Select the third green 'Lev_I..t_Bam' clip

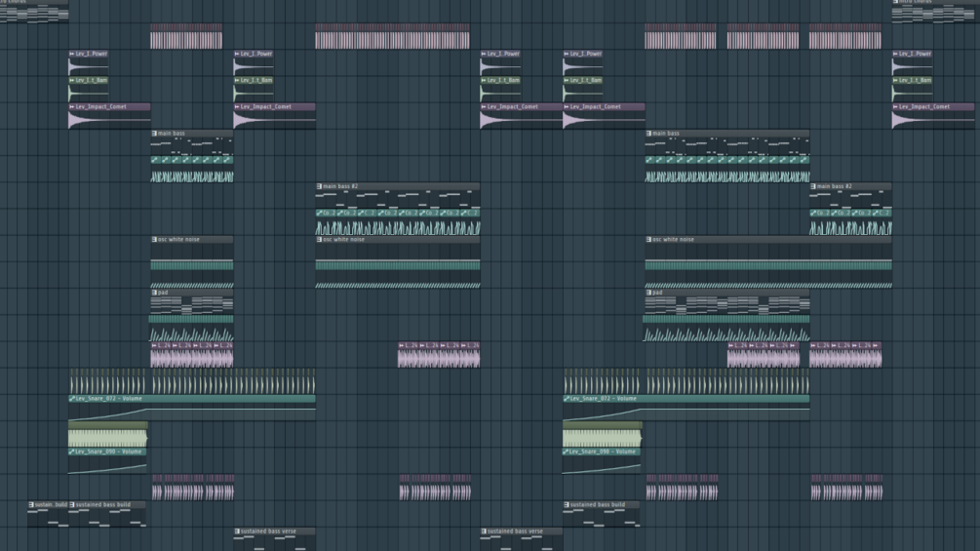[500, 90]
